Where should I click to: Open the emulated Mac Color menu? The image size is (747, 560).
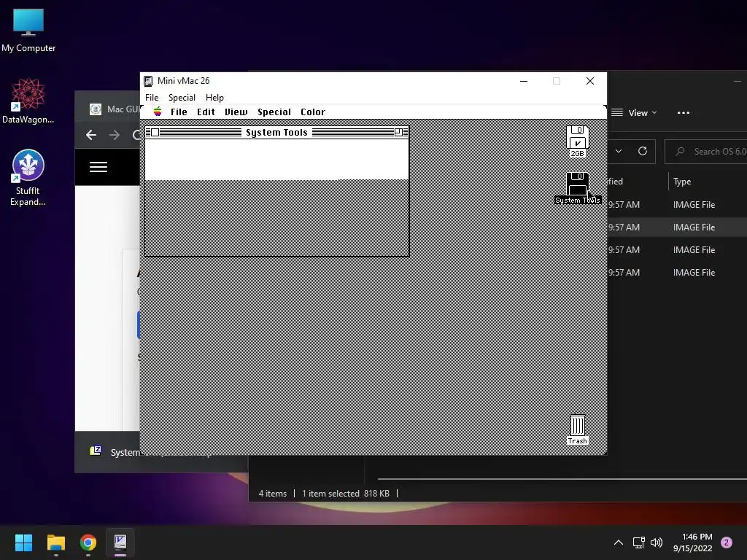313,112
